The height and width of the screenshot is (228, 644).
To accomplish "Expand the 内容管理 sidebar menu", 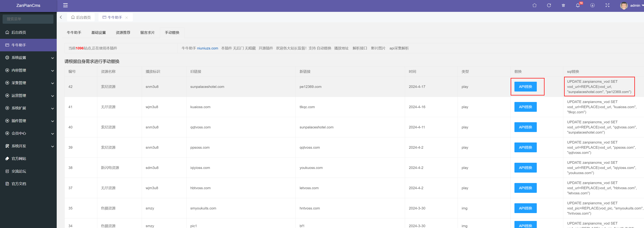I will [x=28, y=70].
